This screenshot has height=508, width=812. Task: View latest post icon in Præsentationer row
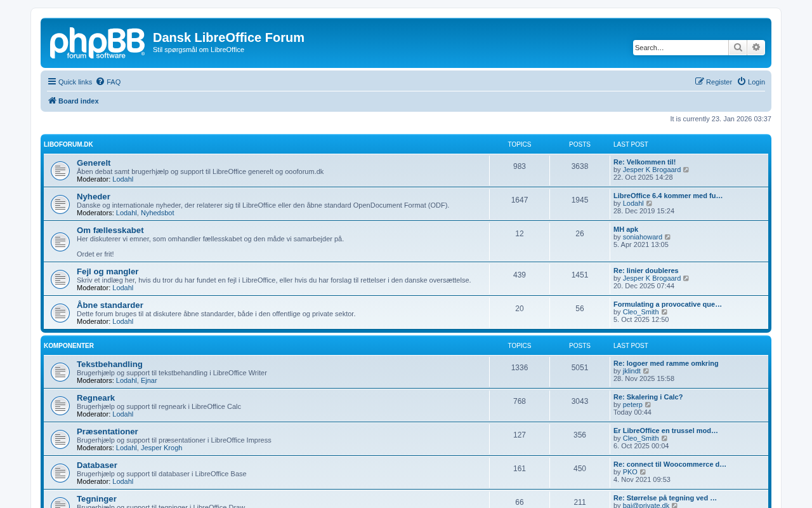click(665, 439)
